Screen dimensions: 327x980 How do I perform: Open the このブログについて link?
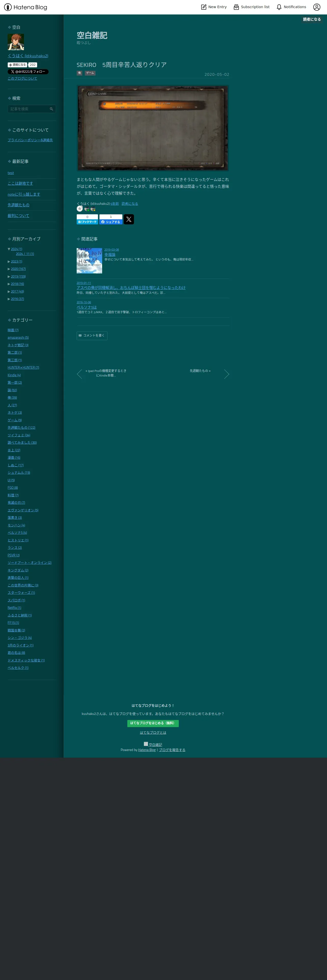tap(22, 78)
